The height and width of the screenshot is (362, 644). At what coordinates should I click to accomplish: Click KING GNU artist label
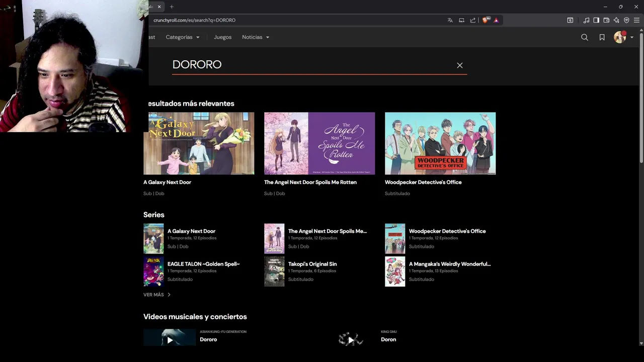[x=389, y=332]
